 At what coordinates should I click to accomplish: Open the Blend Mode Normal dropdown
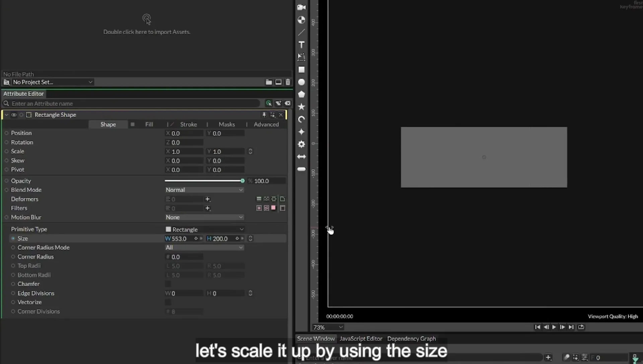204,190
